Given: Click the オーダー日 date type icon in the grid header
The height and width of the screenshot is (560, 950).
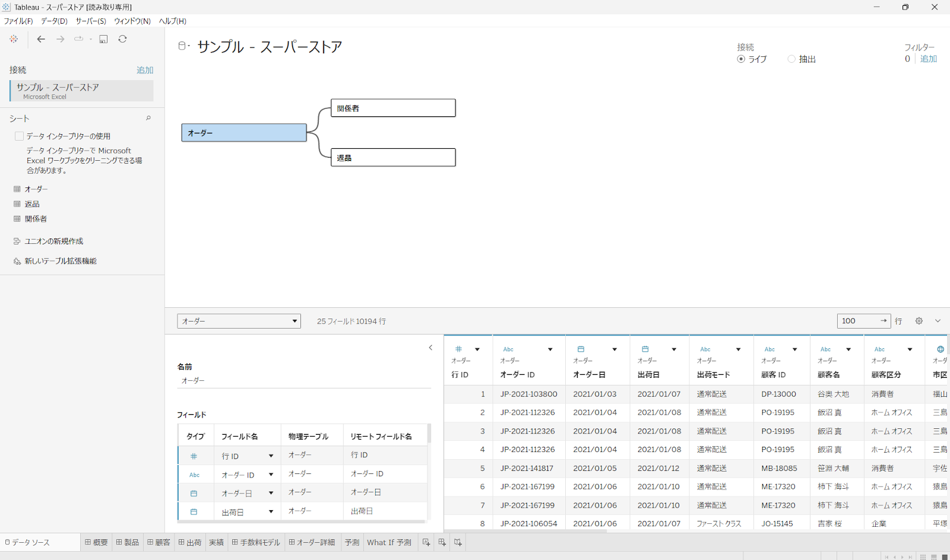Looking at the screenshot, I should [581, 349].
